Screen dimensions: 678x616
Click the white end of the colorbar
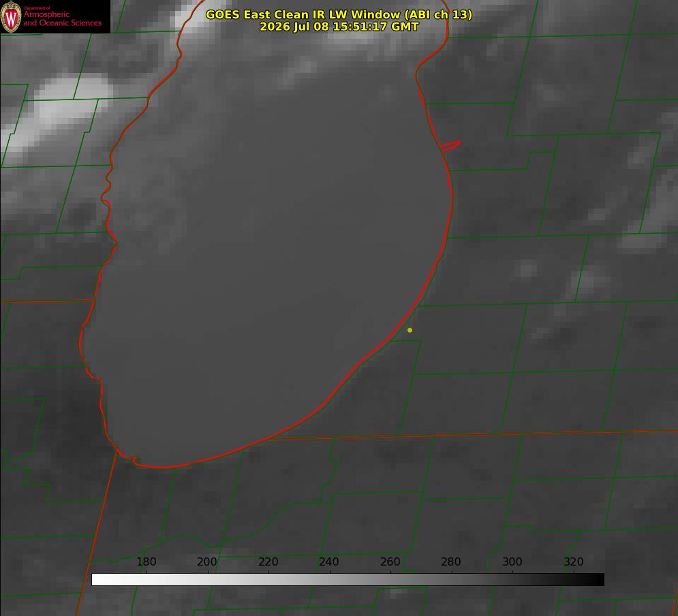99,580
